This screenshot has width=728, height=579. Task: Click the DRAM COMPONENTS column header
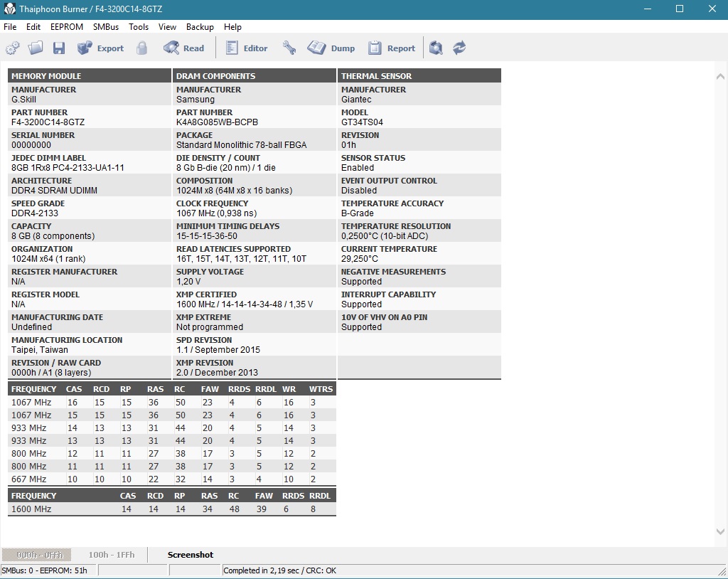pos(255,75)
